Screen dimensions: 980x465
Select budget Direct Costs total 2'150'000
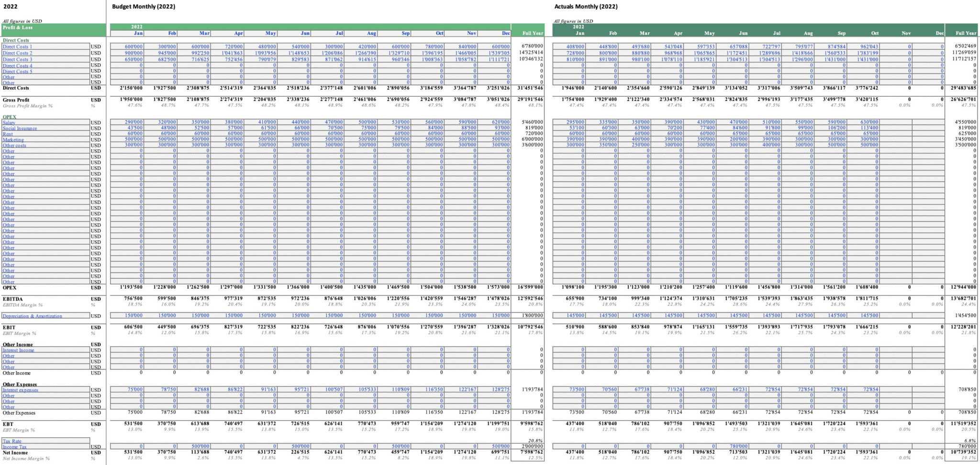pyautogui.click(x=131, y=88)
